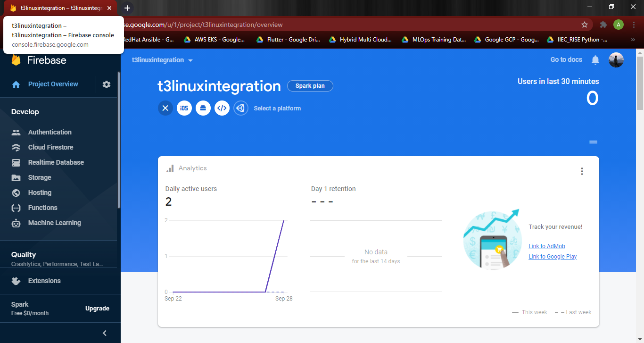Close the t3linuxintegration browser tab

(x=109, y=8)
